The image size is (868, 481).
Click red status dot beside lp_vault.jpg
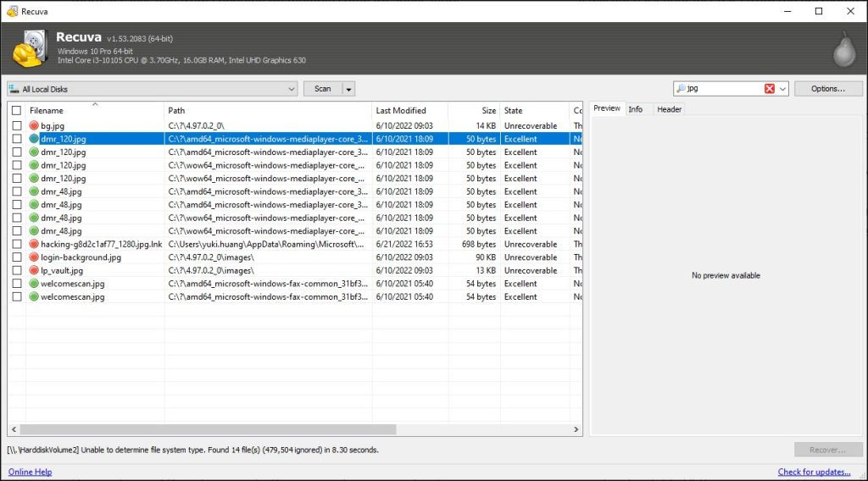click(34, 270)
